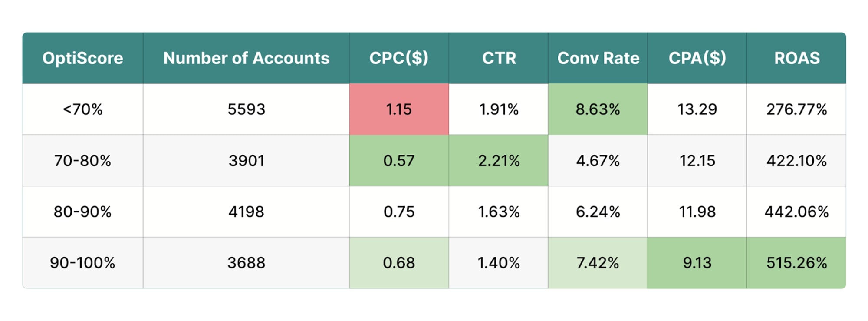
Task: Select the green 8.63% Conv Rate cell
Action: tap(598, 109)
